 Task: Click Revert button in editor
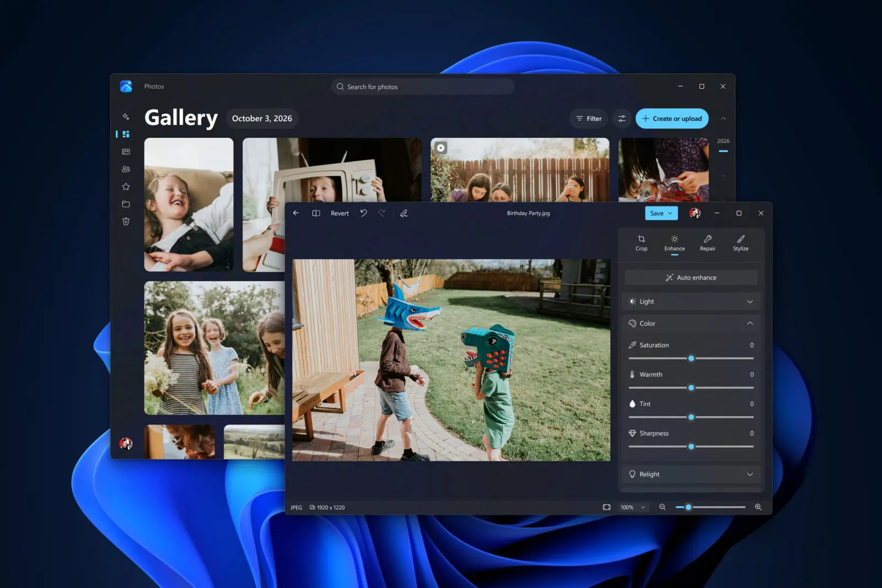[340, 213]
